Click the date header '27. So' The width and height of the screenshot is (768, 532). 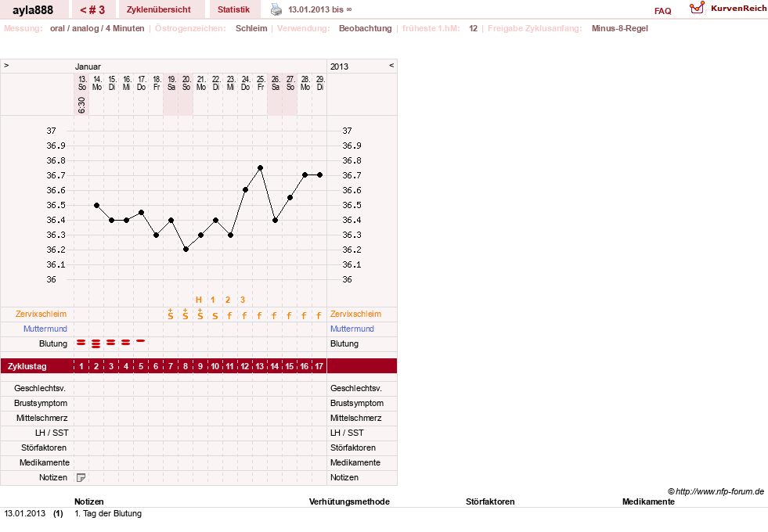[x=290, y=83]
